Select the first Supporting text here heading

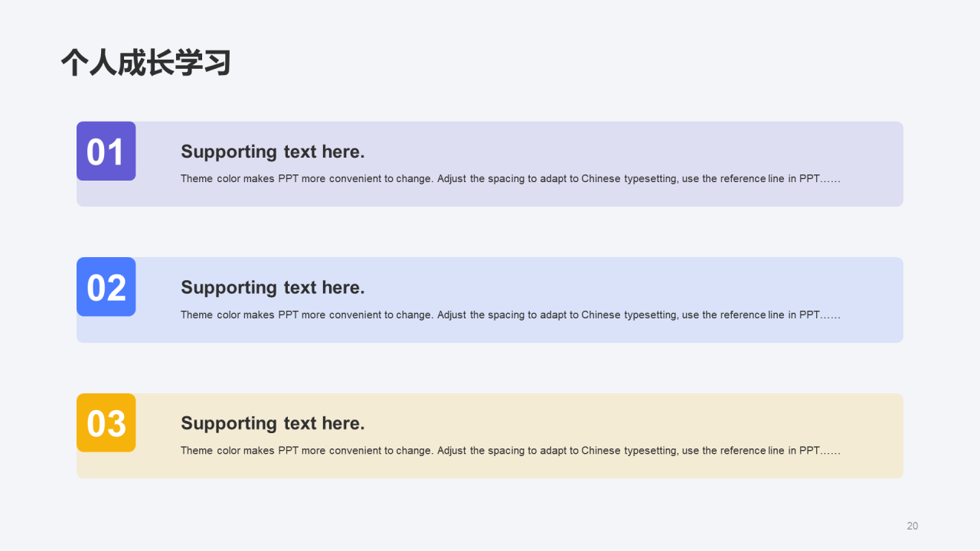point(273,152)
